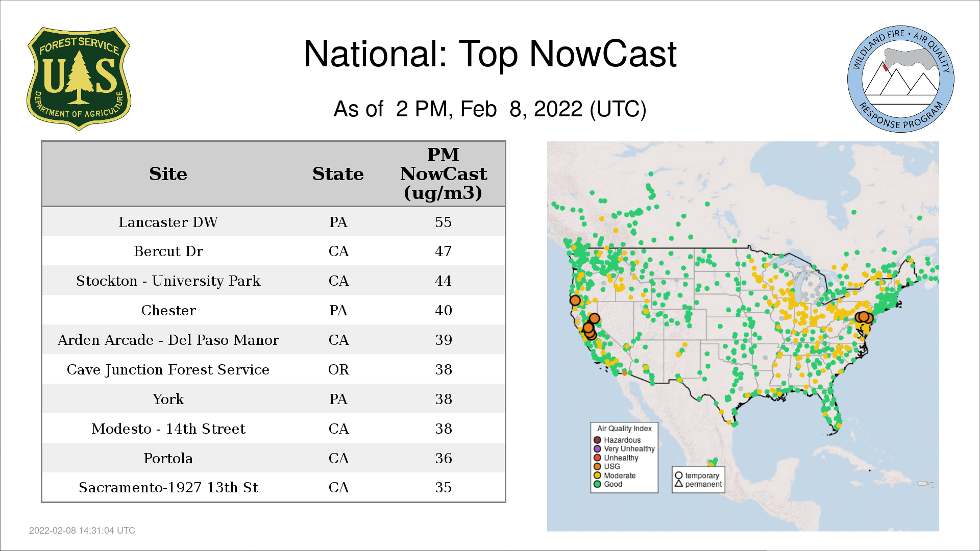Select the Lancaster DW table row
This screenshot has width=980, height=551.
(168, 222)
